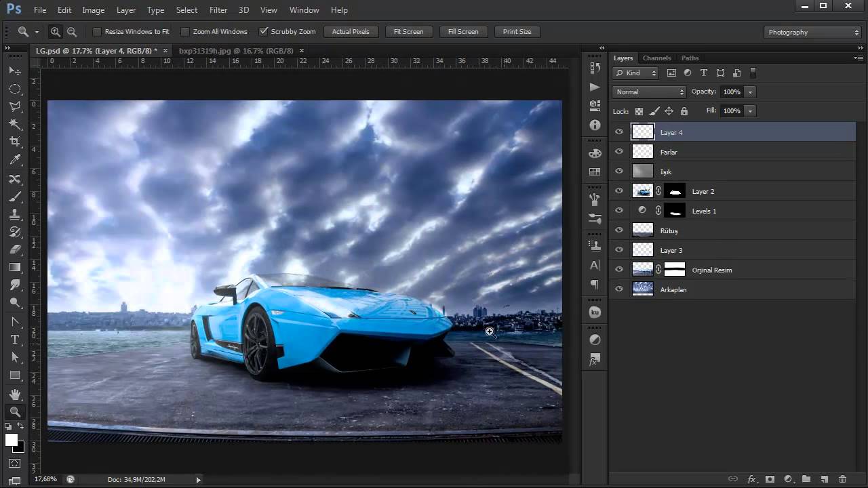868x488 pixels.
Task: Click the zoom out magnifier icon
Action: point(72,32)
